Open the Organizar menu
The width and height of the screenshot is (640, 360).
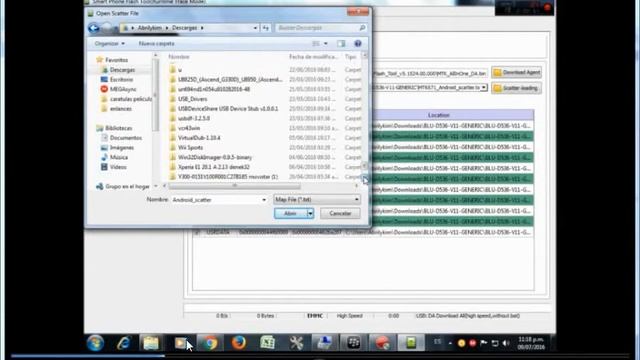109,43
